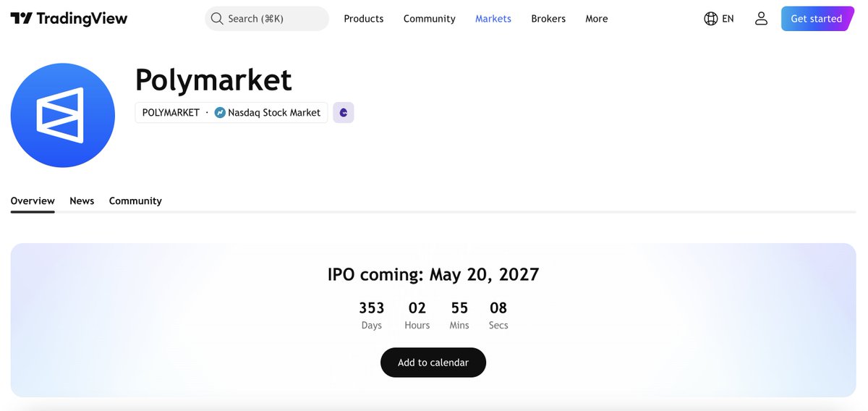Open the user profile icon
This screenshot has height=411, width=868.
(x=761, y=19)
